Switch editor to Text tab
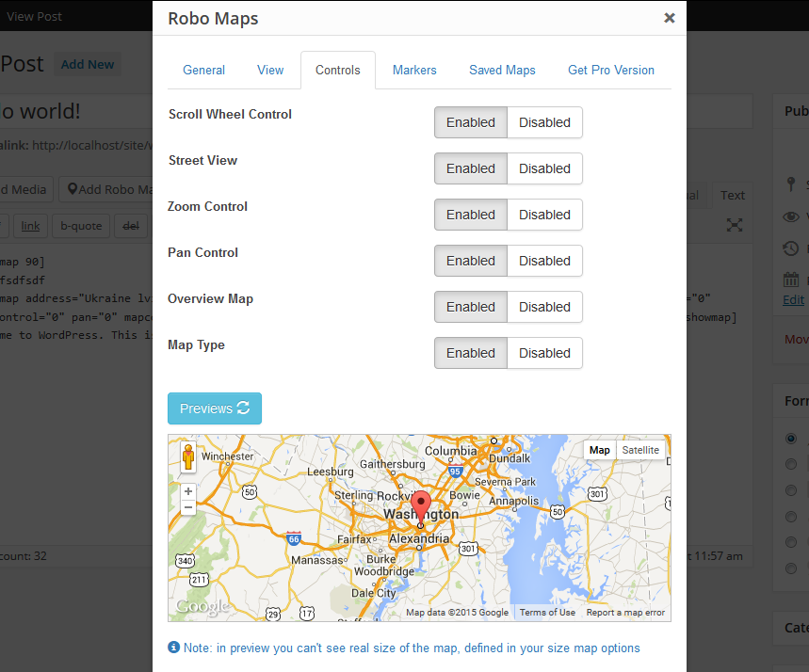Viewport: 809px width, 672px height. click(x=733, y=196)
